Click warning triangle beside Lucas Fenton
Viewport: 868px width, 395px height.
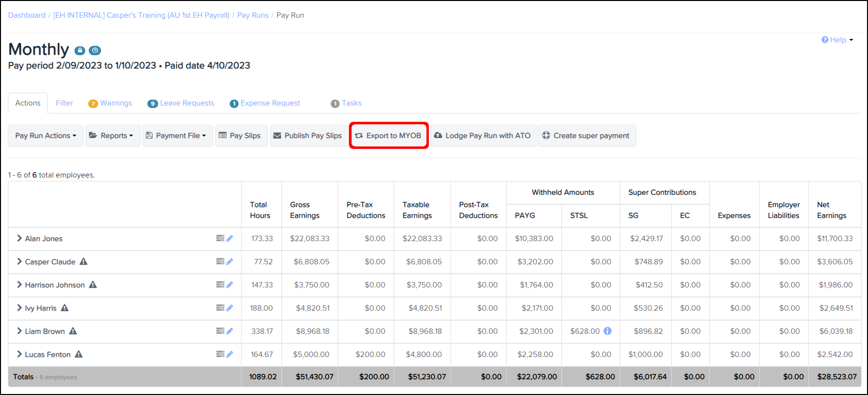point(78,354)
